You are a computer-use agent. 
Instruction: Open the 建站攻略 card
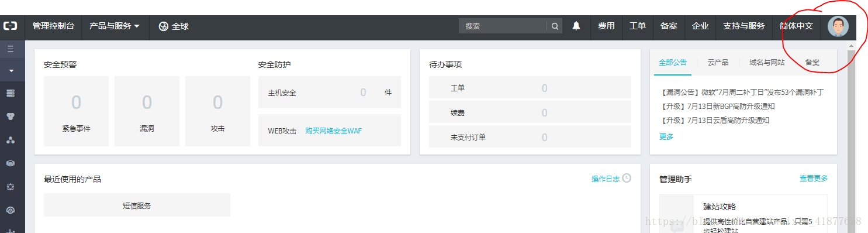[x=743, y=214]
